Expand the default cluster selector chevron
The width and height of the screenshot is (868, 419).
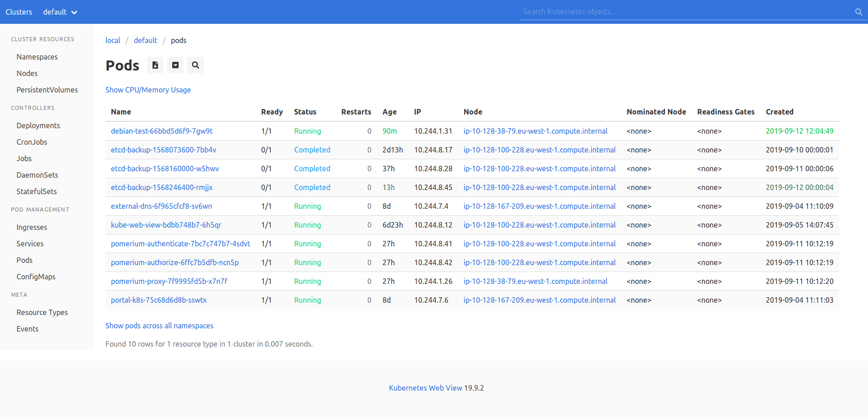click(x=74, y=12)
